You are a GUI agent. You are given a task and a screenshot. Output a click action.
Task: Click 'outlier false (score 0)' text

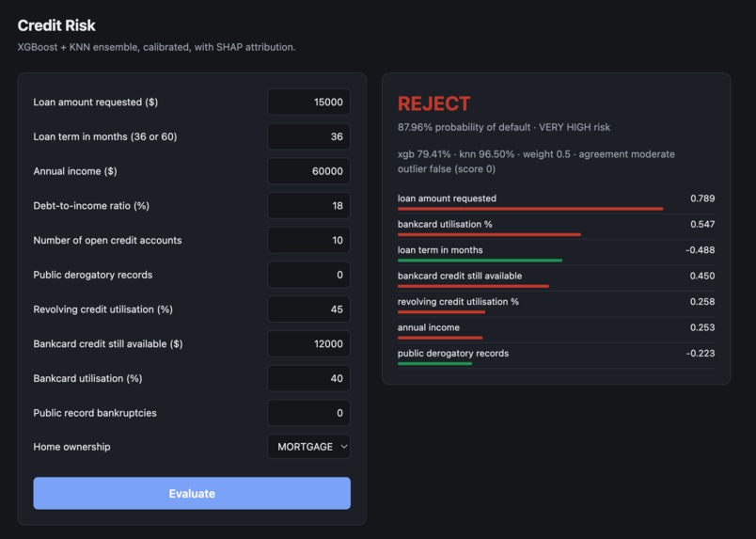[447, 169]
